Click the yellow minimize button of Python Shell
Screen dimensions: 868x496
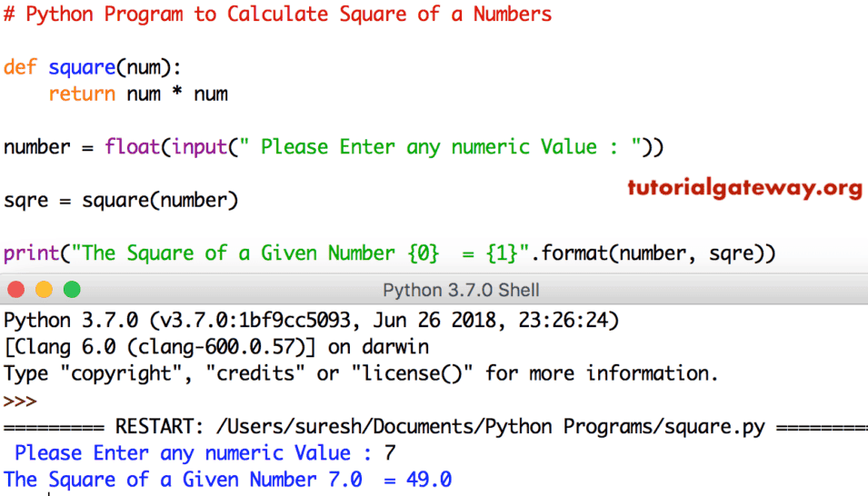44,290
